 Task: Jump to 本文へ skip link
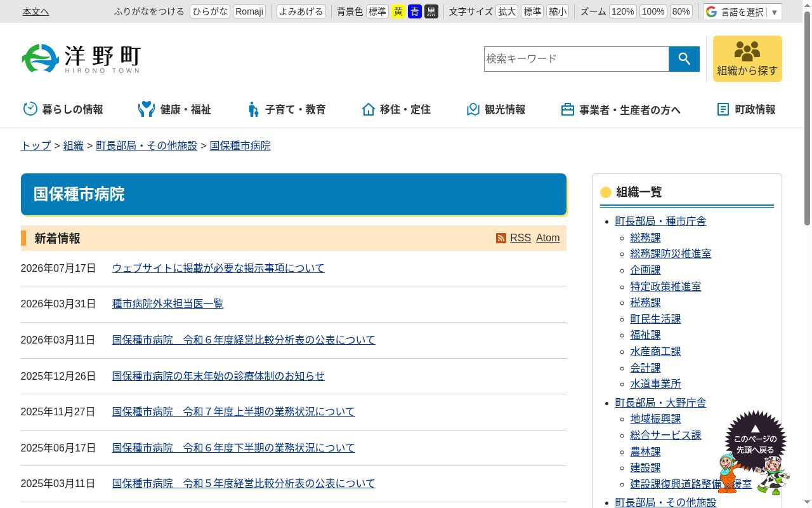tap(36, 11)
